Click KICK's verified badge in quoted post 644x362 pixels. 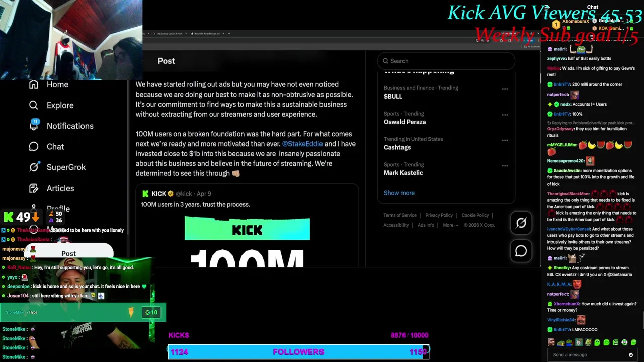tap(171, 194)
